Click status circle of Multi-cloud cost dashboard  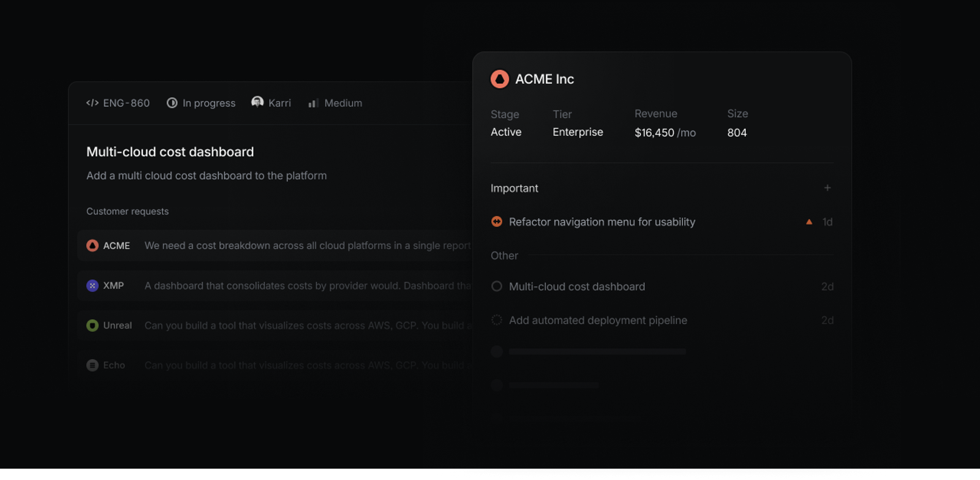point(496,286)
